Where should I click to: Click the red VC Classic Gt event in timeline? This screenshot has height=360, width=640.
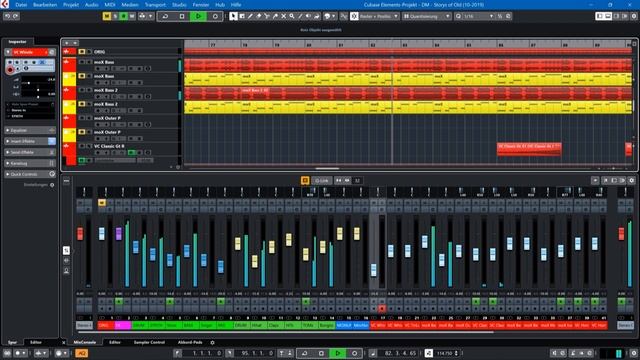click(529, 149)
